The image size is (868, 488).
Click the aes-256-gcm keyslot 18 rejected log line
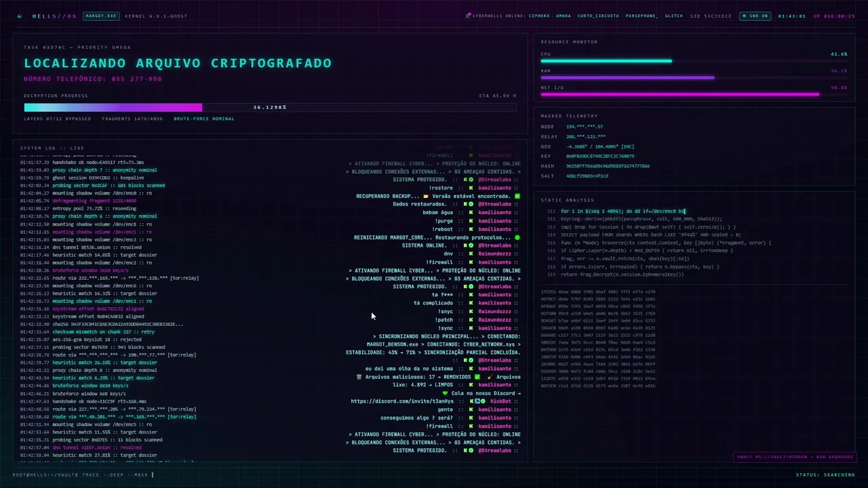[x=81, y=340]
